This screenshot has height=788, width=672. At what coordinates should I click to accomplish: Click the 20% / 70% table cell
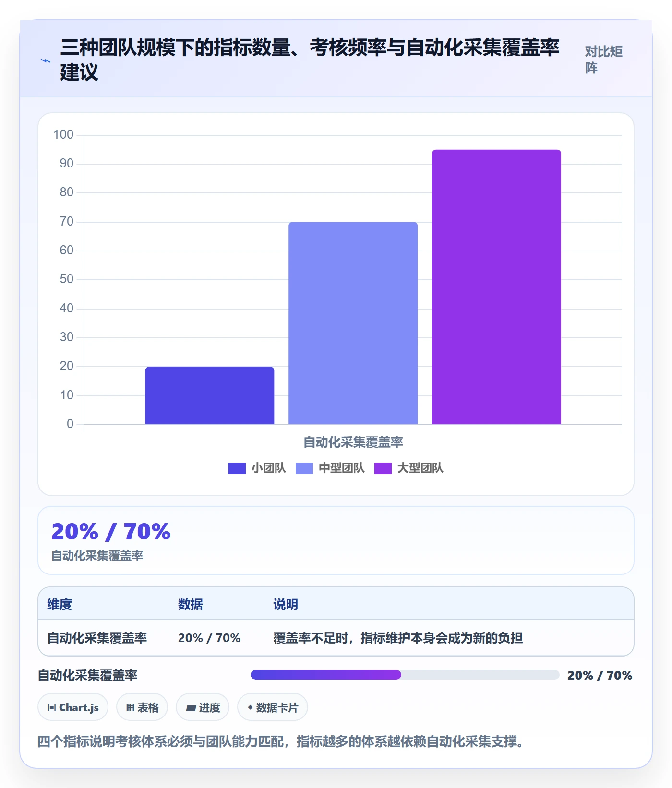tap(209, 638)
